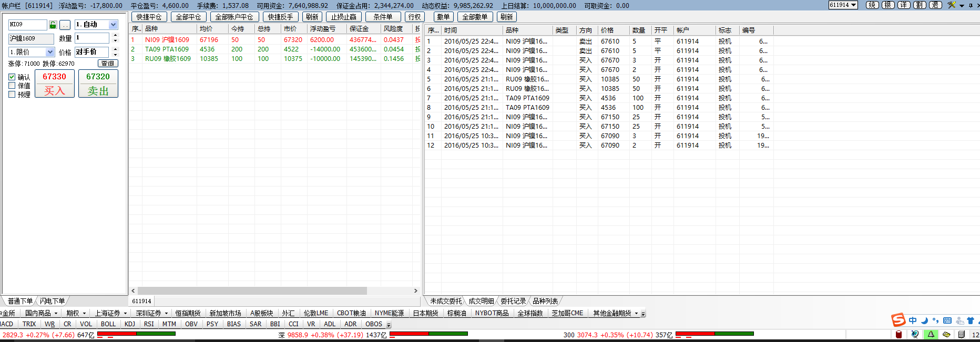Click the Sogou input method logo
The image size is (980, 342).
pyautogui.click(x=898, y=320)
